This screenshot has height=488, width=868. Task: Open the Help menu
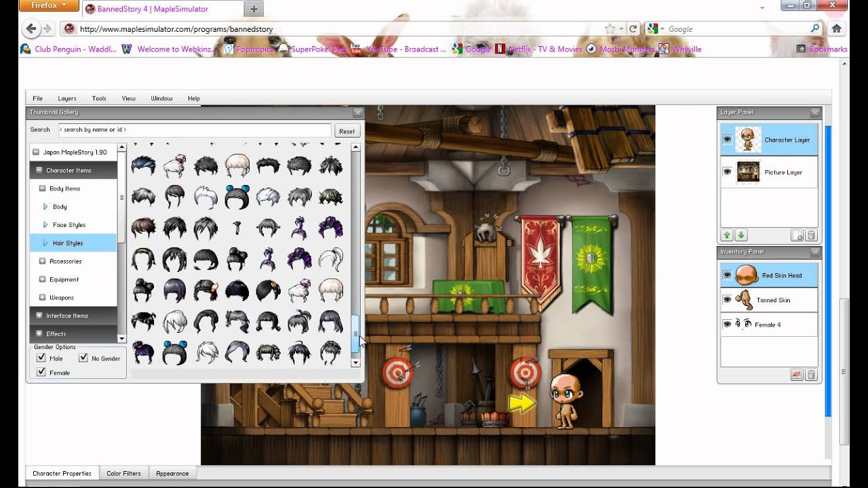(x=194, y=98)
